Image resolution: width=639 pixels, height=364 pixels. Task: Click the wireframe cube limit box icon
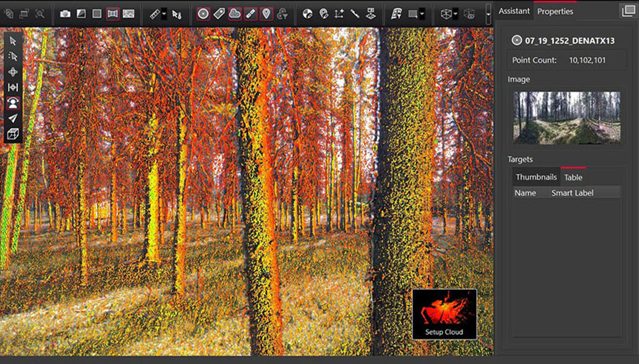446,14
